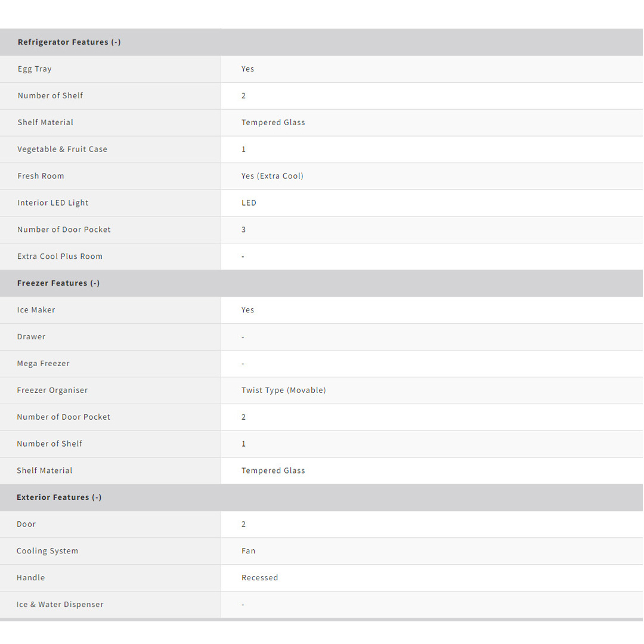Select the Vegetable & Fruit Case label

[x=63, y=149]
